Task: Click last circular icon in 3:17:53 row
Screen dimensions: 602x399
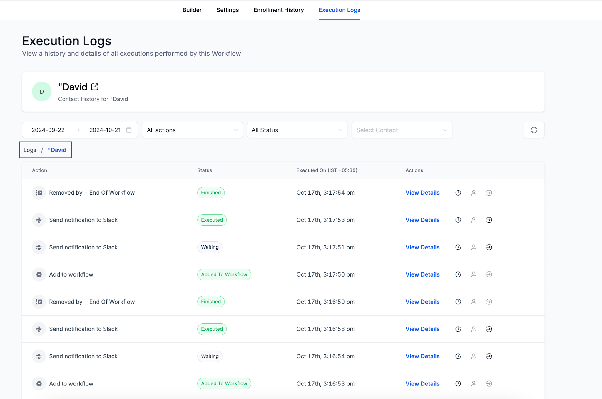Action: tap(489, 220)
